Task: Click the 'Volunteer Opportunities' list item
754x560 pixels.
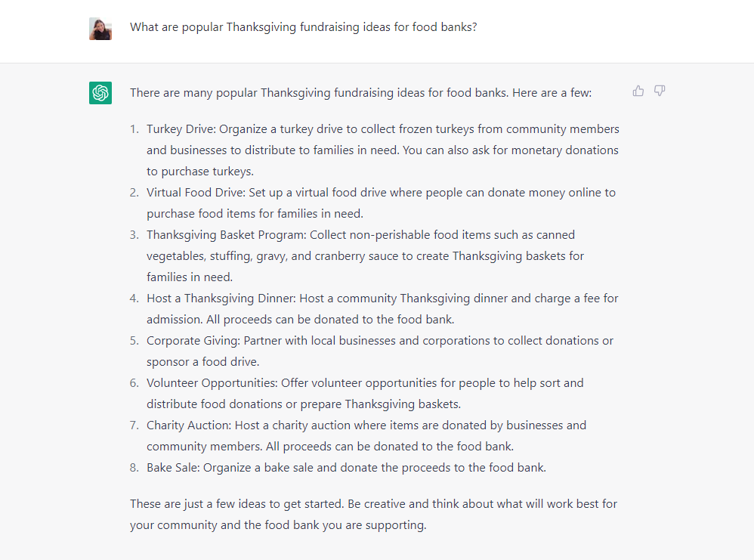Action: 365,394
